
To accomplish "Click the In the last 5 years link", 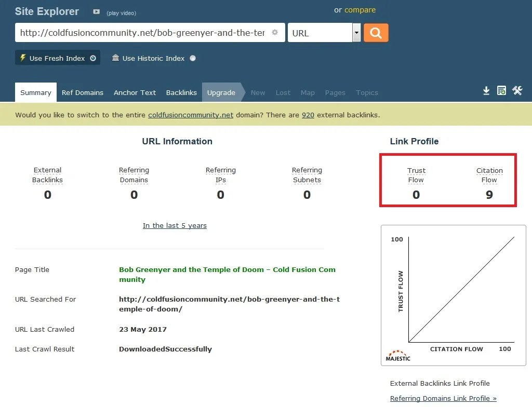I will pyautogui.click(x=175, y=225).
